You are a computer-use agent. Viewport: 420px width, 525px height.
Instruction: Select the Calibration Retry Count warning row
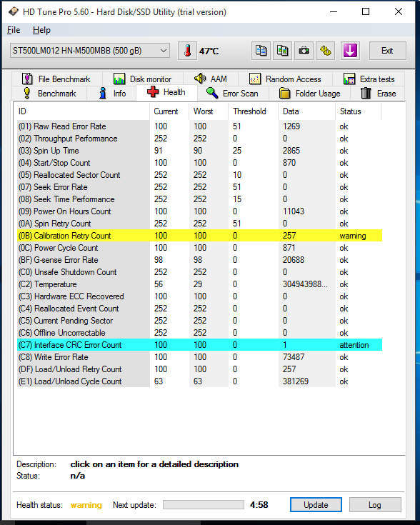pos(199,236)
